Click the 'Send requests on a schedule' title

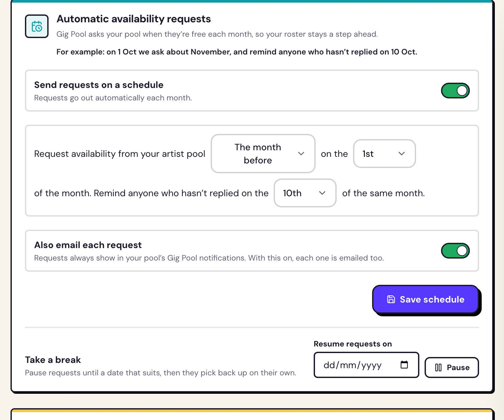pyautogui.click(x=99, y=85)
